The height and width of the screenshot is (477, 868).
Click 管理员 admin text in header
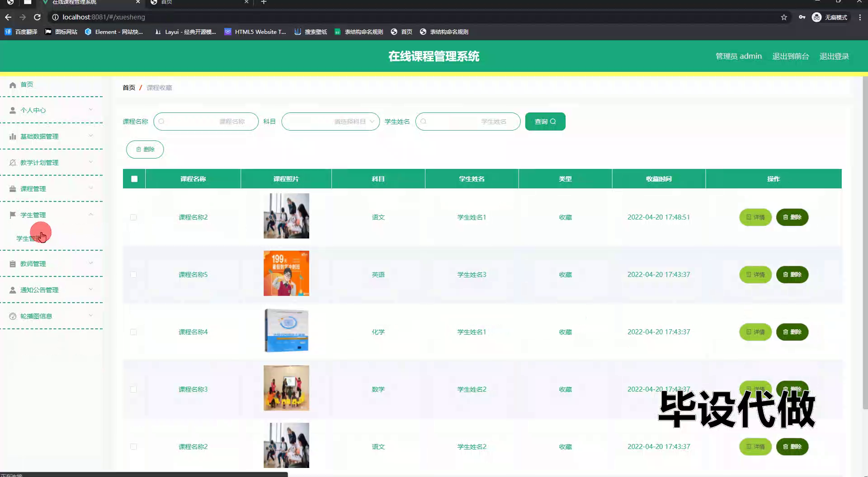pyautogui.click(x=739, y=56)
